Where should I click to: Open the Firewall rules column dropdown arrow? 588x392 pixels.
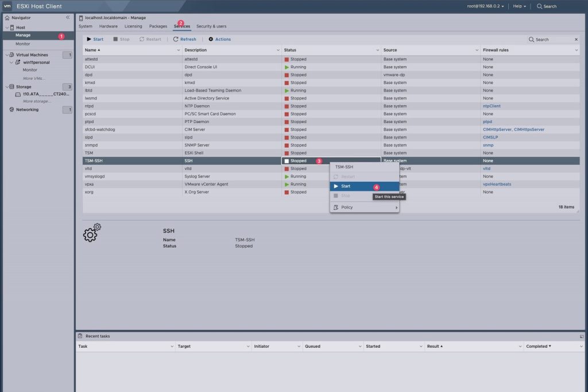pos(576,50)
